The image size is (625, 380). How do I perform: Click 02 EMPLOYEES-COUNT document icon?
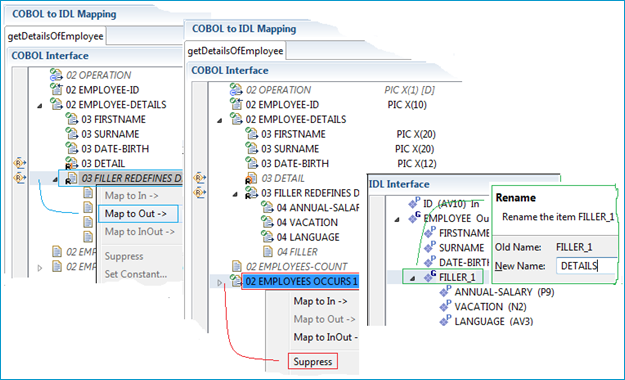237,266
